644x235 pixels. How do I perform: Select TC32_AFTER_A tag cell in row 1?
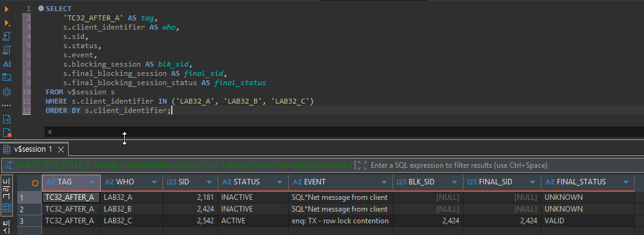point(72,197)
